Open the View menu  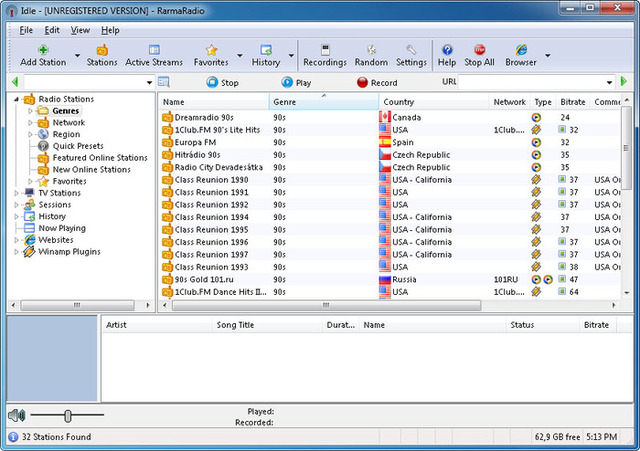[80, 30]
